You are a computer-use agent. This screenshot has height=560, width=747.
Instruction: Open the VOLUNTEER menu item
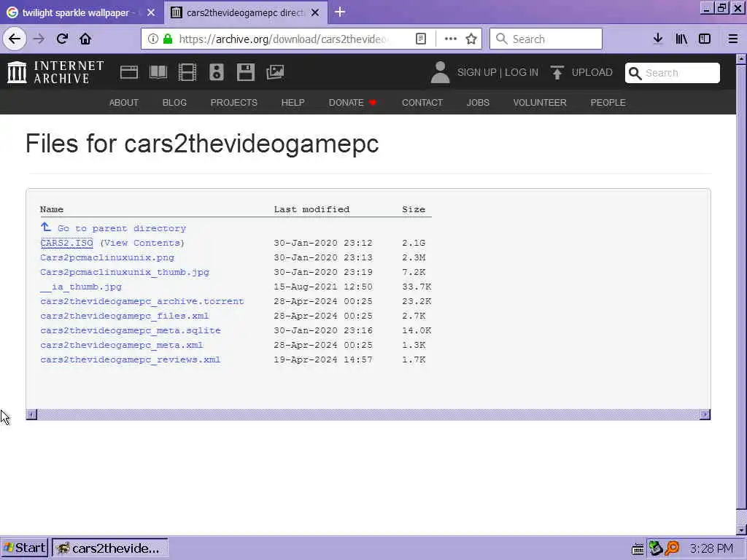(540, 102)
